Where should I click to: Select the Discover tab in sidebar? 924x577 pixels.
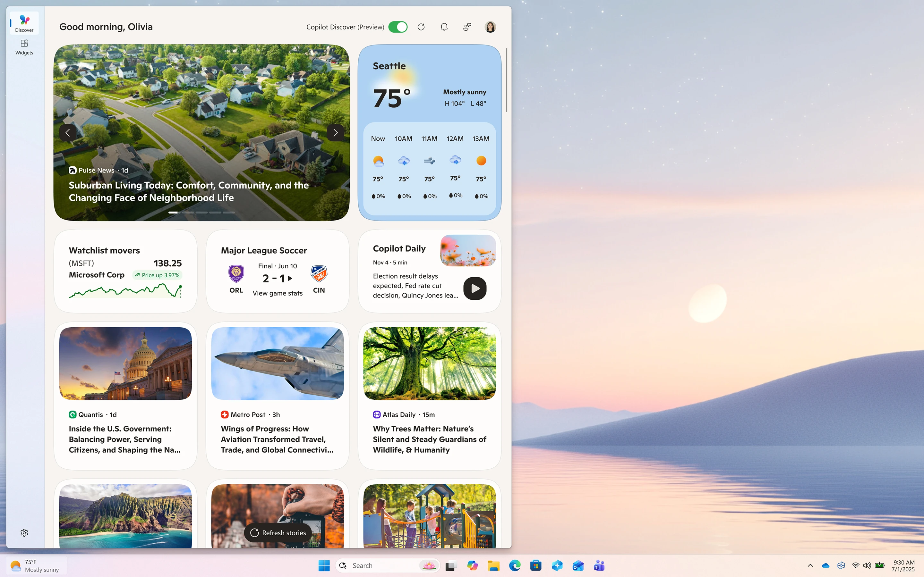tap(24, 23)
